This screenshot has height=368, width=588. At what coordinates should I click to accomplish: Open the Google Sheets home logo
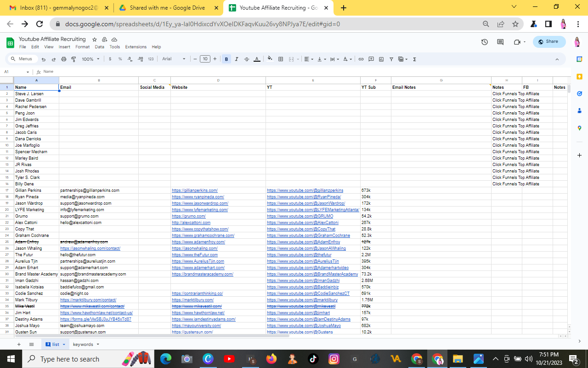(x=10, y=43)
